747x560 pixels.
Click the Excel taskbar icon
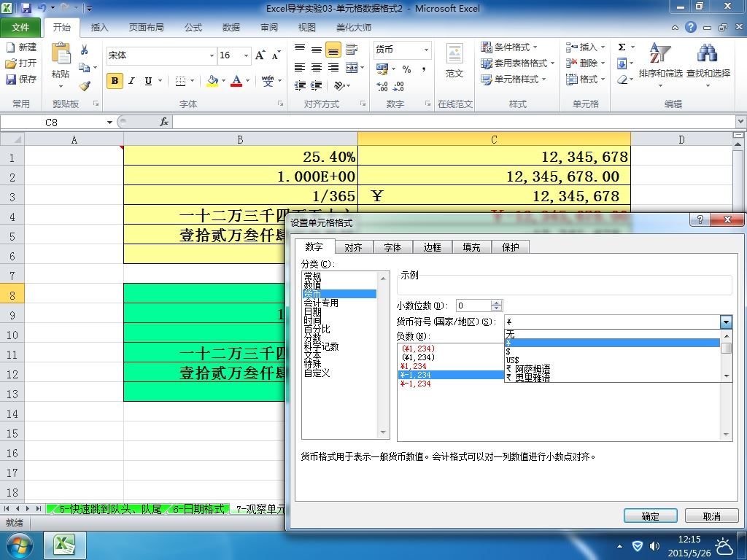65,545
